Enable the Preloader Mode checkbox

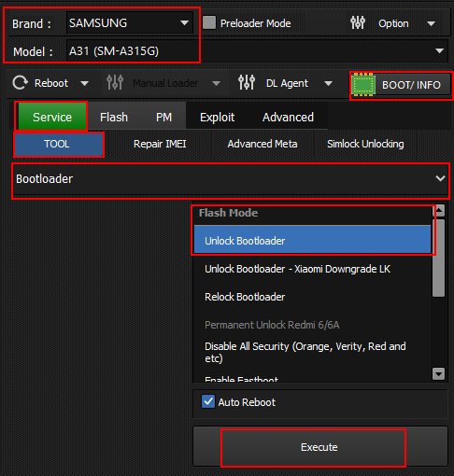coord(209,22)
